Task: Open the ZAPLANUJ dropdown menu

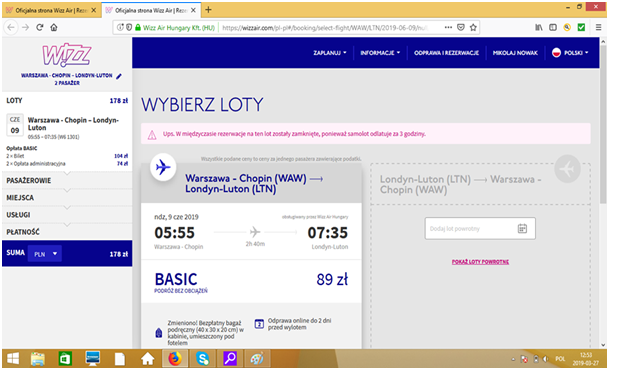Action: (330, 53)
